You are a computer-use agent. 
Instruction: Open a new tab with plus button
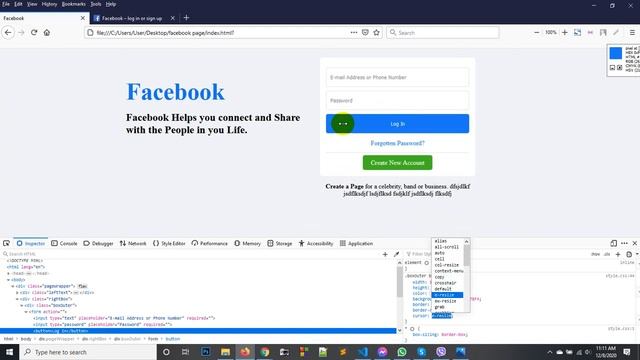click(186, 18)
